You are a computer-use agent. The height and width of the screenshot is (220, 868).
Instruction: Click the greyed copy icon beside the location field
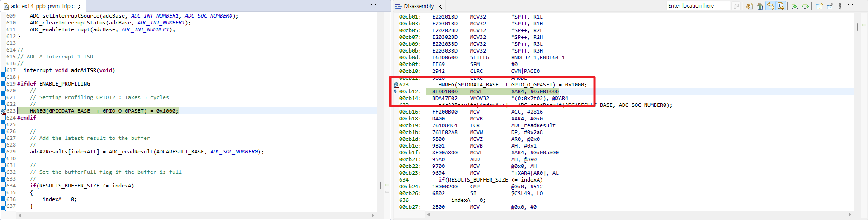[736, 6]
